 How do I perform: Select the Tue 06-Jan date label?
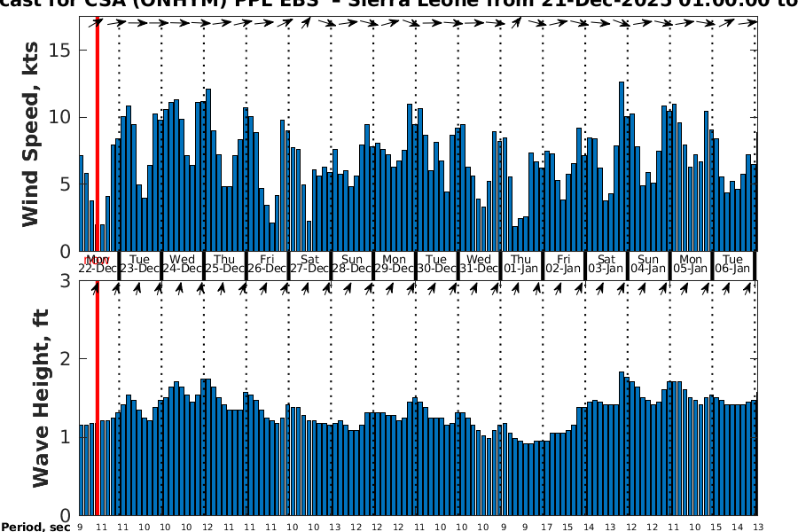733,263
